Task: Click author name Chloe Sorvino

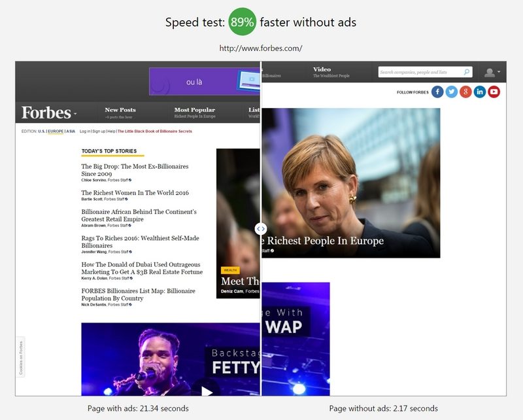Action: (x=93, y=180)
